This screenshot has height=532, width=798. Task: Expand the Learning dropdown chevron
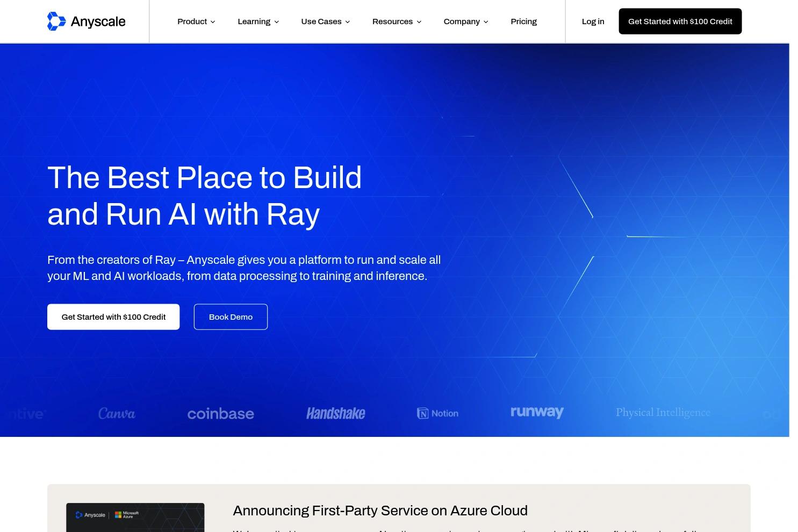(x=277, y=22)
